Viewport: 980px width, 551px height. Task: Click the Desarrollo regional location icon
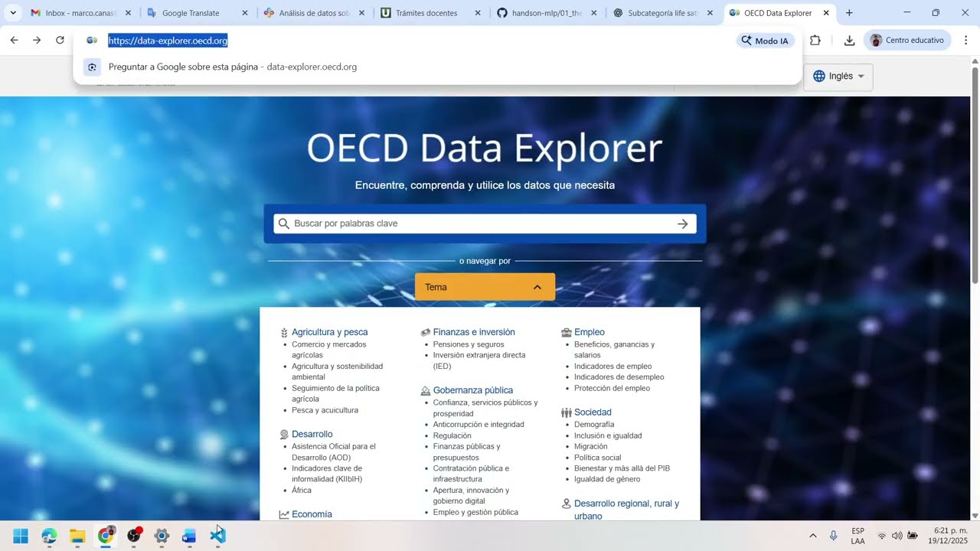pos(567,504)
